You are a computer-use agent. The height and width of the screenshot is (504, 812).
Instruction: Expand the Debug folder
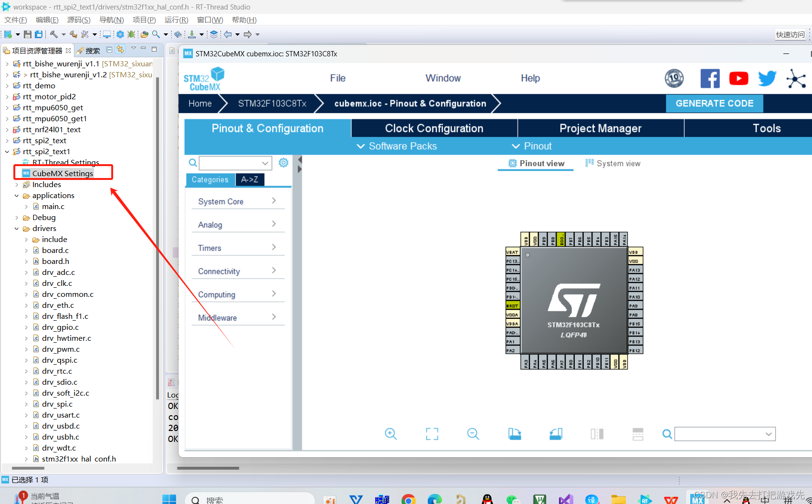tap(17, 218)
